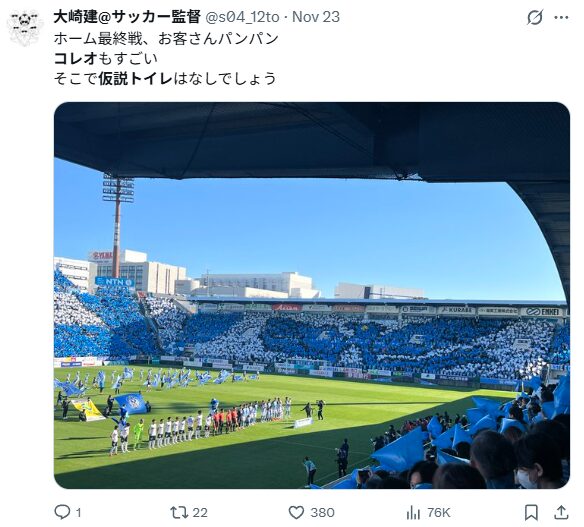Click the @s04_12to handle
The image size is (584, 527).
coord(242,17)
